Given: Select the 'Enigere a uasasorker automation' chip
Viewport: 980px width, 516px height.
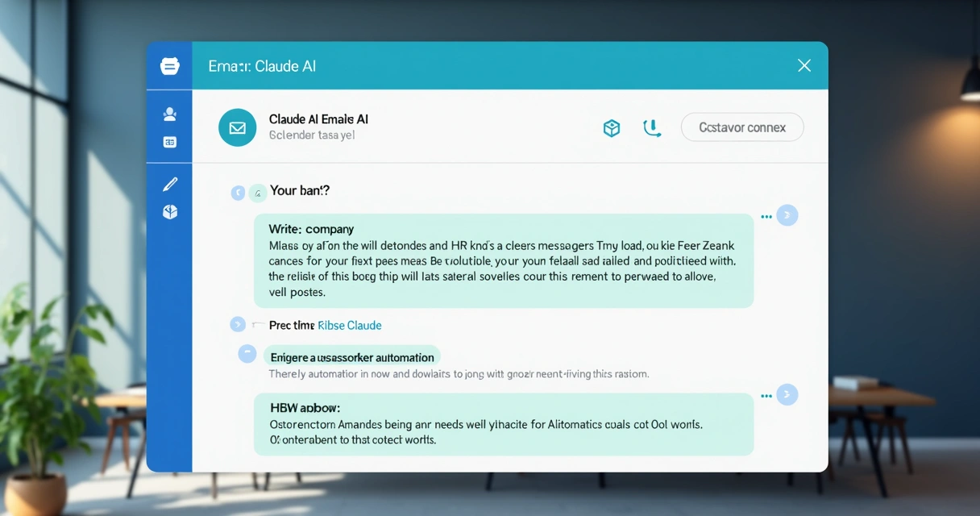Looking at the screenshot, I should point(352,356).
